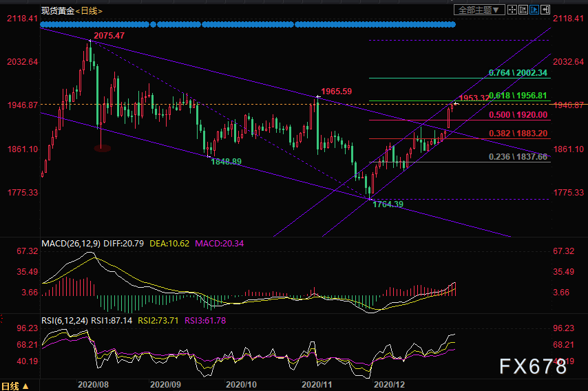This screenshot has height=391, width=588.
Task: Click the MACD(26,12,9) indicator label
Action: click(x=72, y=244)
